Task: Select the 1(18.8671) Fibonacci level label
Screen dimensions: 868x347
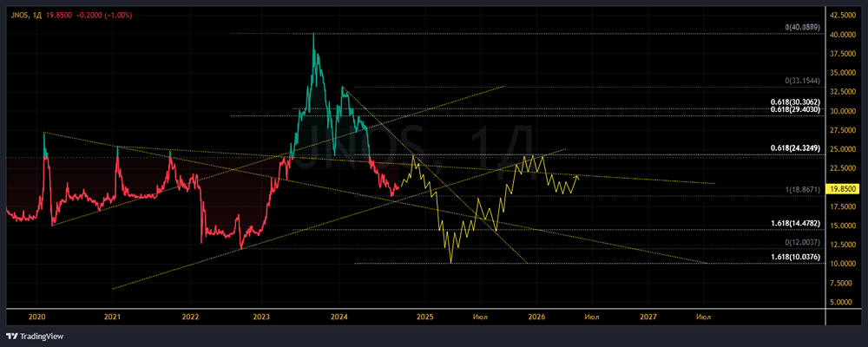Action: tap(802, 190)
